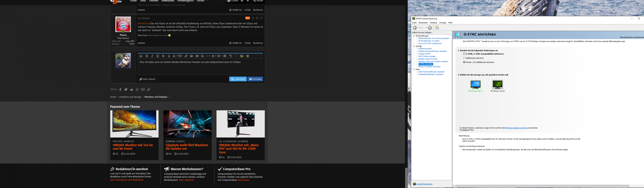
Task: Toggle strikethrough formatting in reply editor
Action: click(x=163, y=56)
